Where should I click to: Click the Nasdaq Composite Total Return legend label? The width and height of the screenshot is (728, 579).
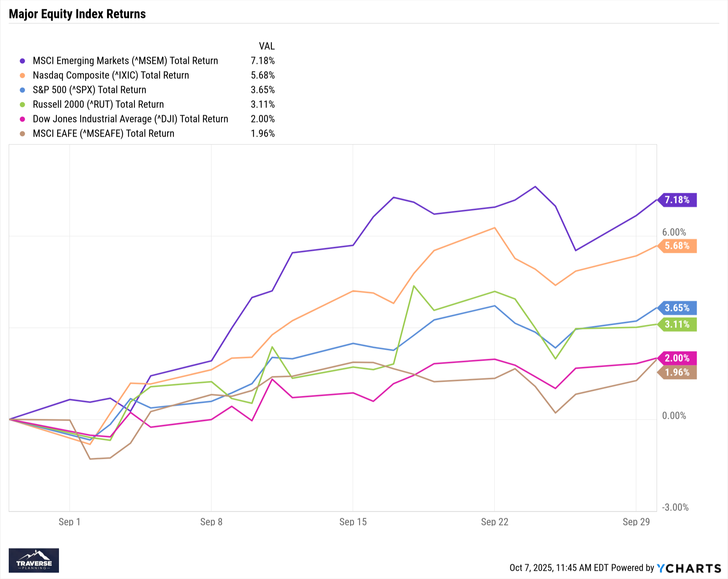[x=111, y=75]
